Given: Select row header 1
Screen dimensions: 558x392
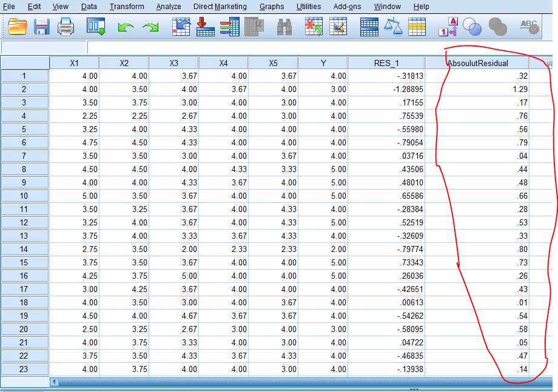Looking at the screenshot, I should 24,76.
